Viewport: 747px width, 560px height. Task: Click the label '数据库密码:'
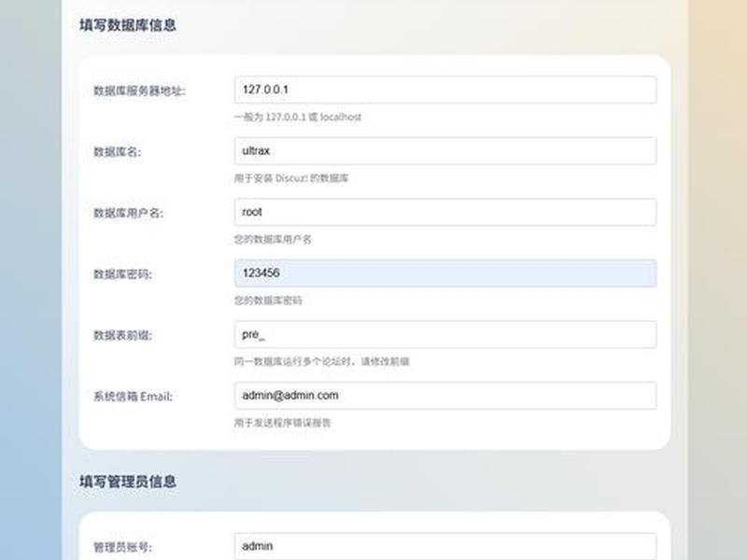[x=123, y=274]
